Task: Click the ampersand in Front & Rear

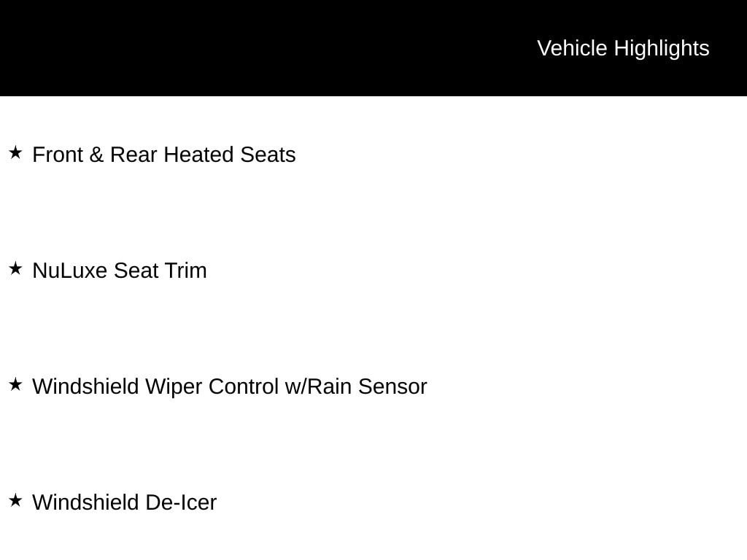Action: 96,155
